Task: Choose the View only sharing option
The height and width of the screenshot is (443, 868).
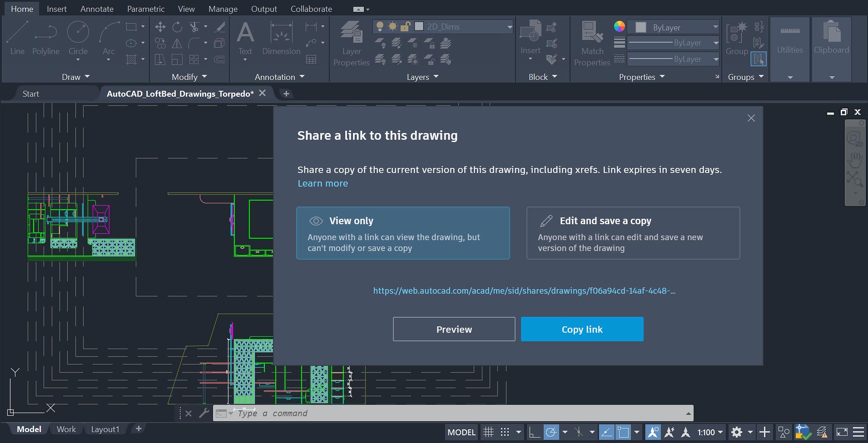Action: click(403, 233)
